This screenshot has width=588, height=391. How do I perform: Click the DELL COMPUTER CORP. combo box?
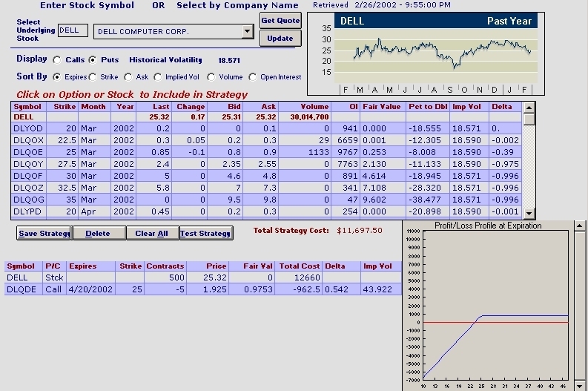click(174, 31)
